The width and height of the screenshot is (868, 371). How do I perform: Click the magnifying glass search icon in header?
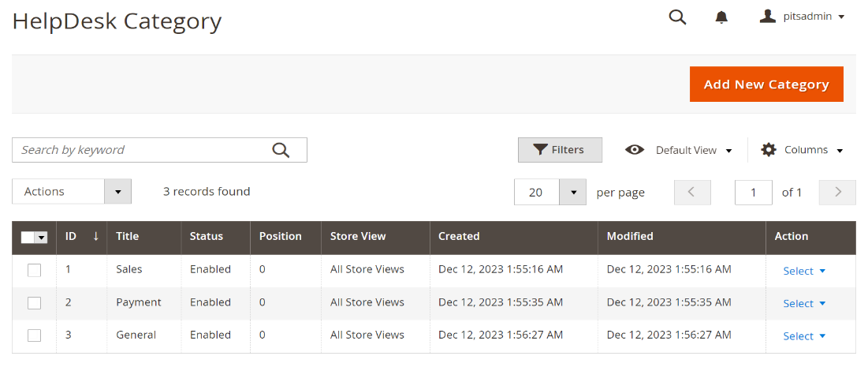677,17
